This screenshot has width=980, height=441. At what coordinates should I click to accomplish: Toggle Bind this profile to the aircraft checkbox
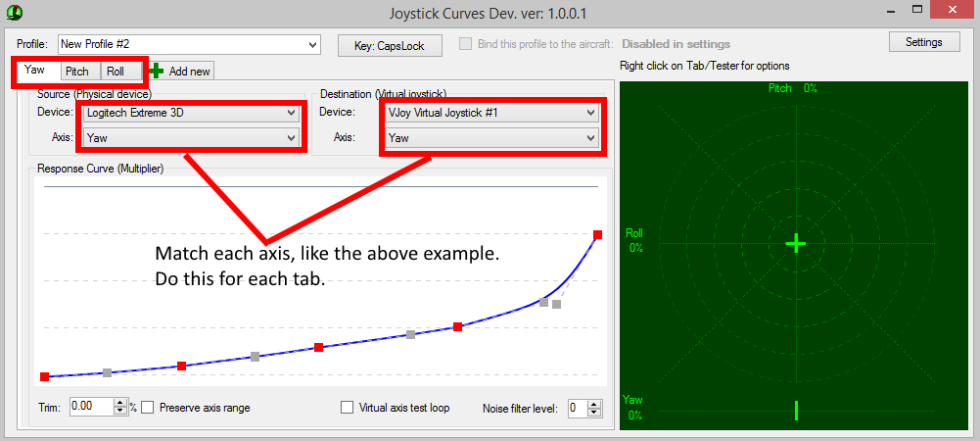pos(465,44)
